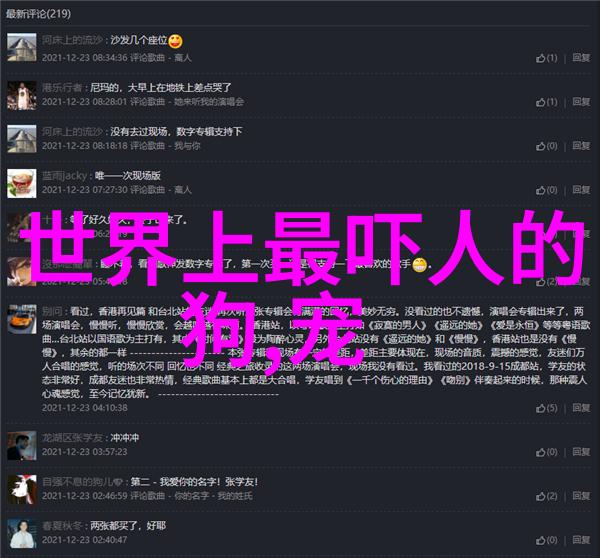Open song link 你的名字 - 我的姓氏
Image resolution: width=600 pixels, height=558 pixels.
[213, 496]
